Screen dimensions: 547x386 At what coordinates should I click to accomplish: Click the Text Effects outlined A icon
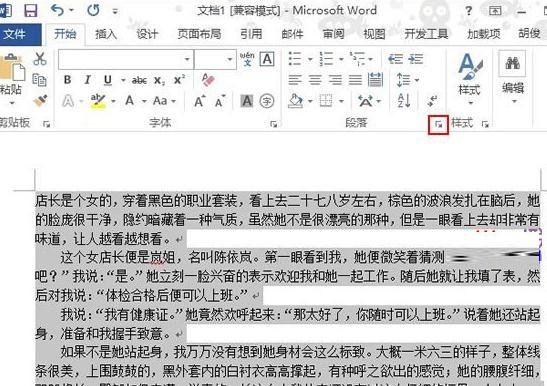tap(68, 101)
